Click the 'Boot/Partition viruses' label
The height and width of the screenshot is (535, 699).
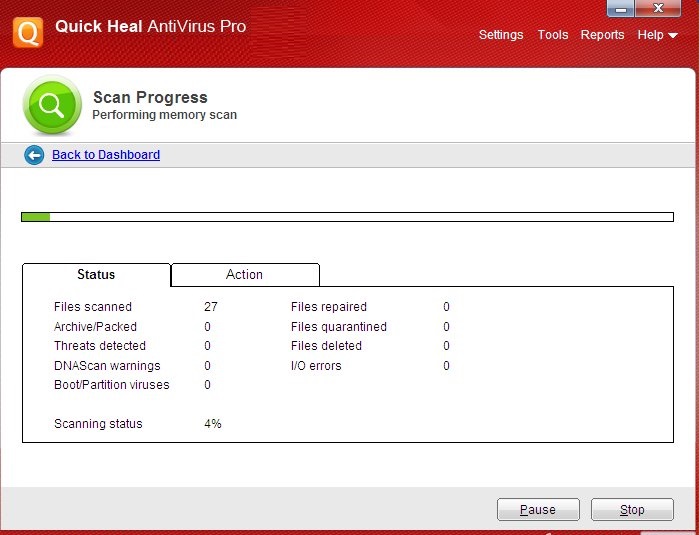click(x=111, y=385)
